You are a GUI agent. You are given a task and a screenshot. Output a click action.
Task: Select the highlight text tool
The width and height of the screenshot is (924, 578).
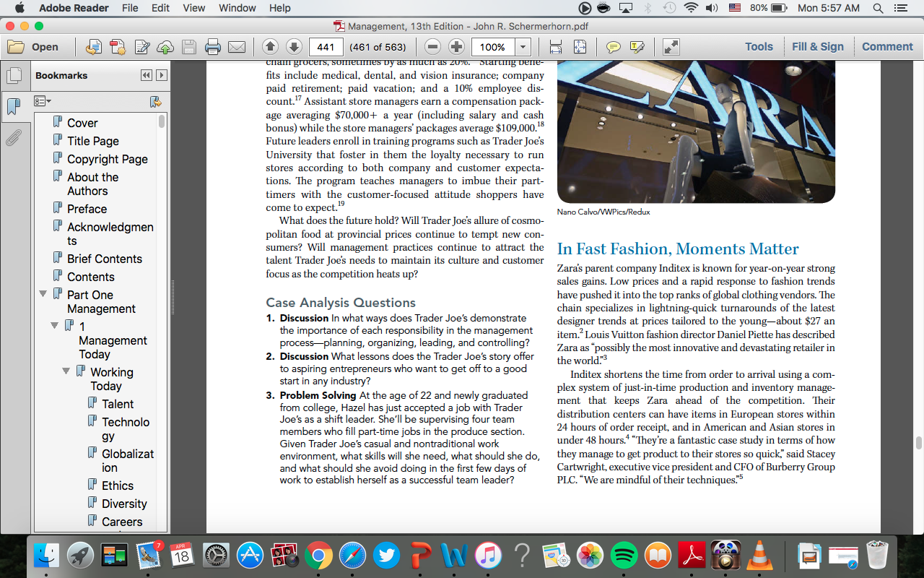pyautogui.click(x=637, y=47)
